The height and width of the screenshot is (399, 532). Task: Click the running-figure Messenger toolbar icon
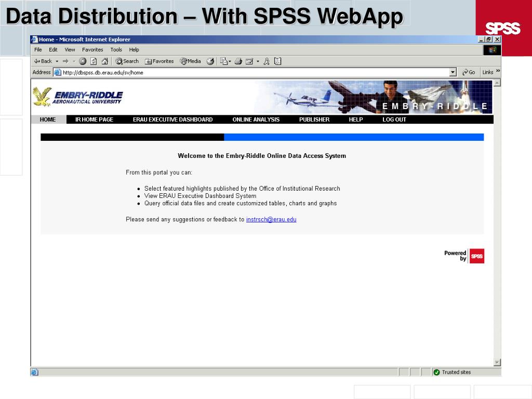[x=267, y=61]
